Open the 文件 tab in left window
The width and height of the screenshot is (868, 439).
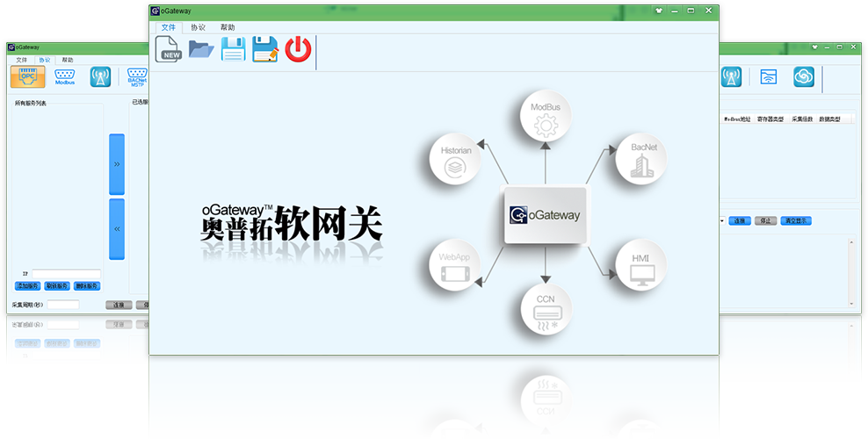click(22, 60)
